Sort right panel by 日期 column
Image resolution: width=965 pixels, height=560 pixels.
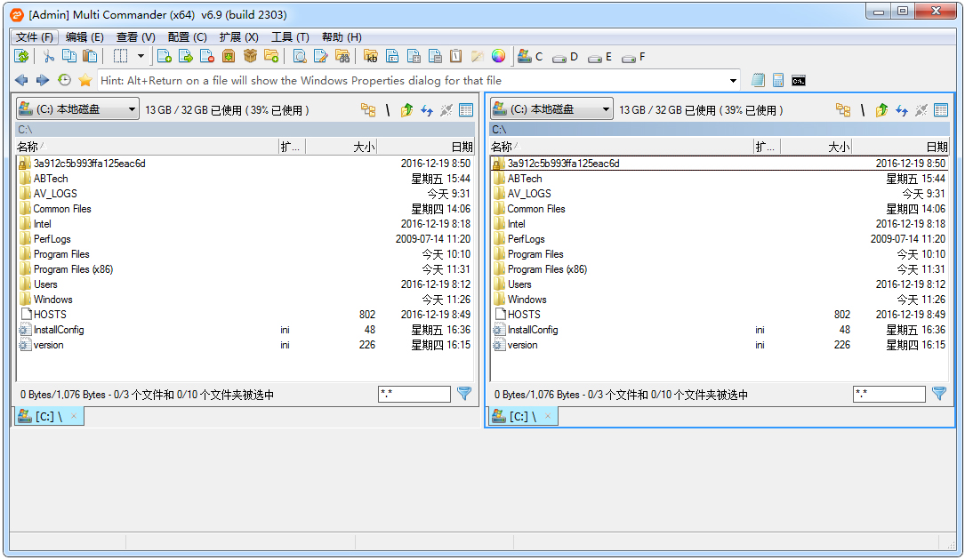click(x=900, y=147)
